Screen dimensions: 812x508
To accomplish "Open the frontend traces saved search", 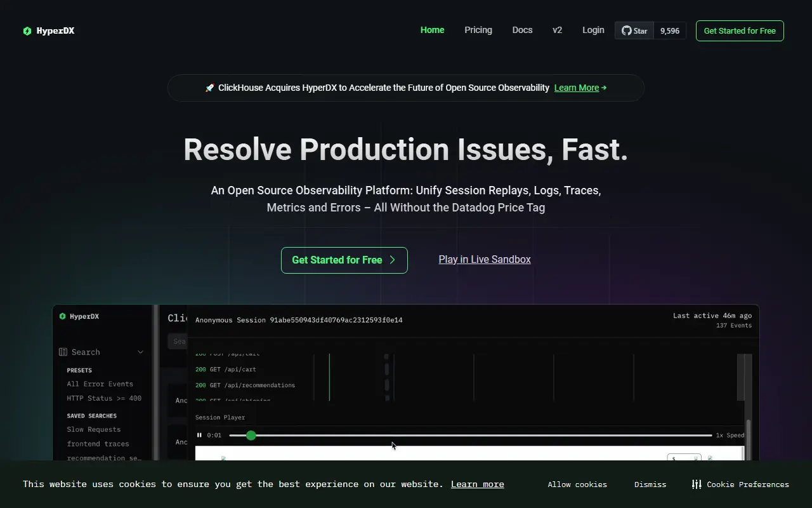I will pyautogui.click(x=98, y=444).
